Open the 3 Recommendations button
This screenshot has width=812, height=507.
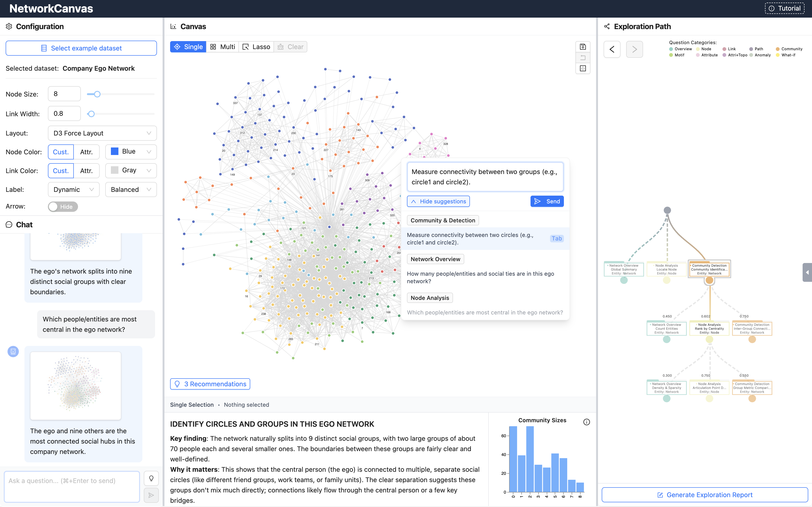pyautogui.click(x=210, y=384)
